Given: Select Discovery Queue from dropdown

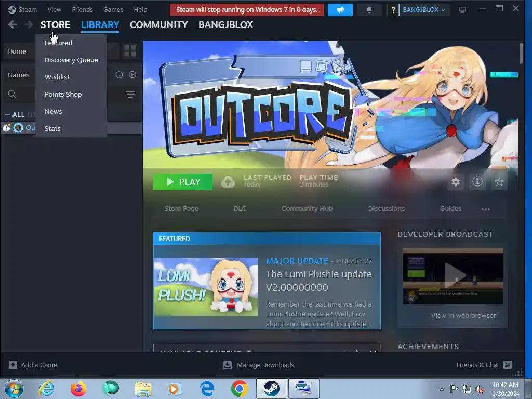Looking at the screenshot, I should 71,60.
